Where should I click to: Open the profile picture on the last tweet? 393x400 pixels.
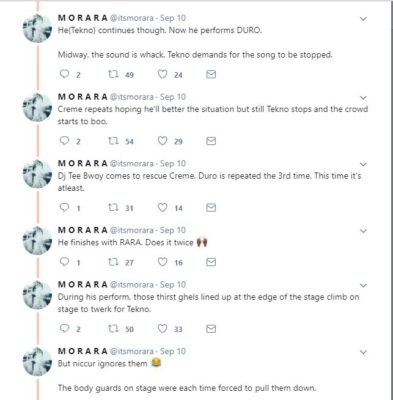click(37, 362)
